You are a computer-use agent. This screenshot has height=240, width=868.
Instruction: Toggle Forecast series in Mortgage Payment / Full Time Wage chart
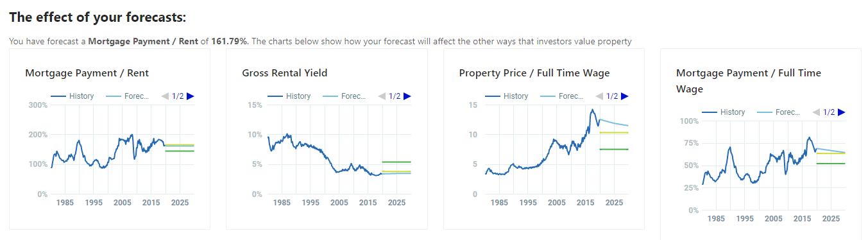779,112
